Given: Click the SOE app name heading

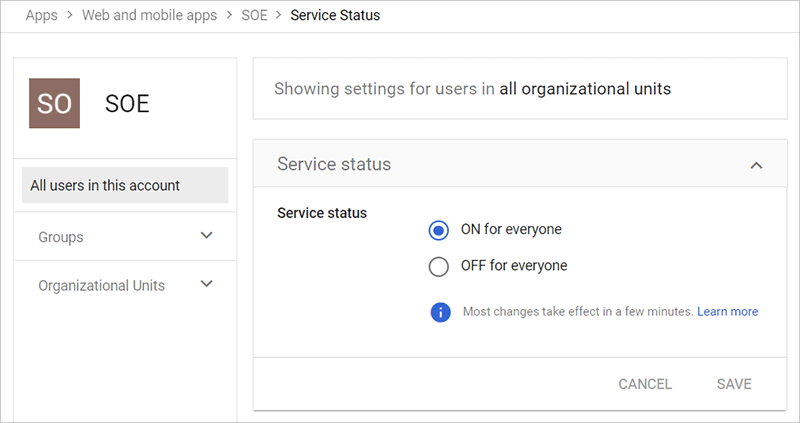Looking at the screenshot, I should coord(127,104).
